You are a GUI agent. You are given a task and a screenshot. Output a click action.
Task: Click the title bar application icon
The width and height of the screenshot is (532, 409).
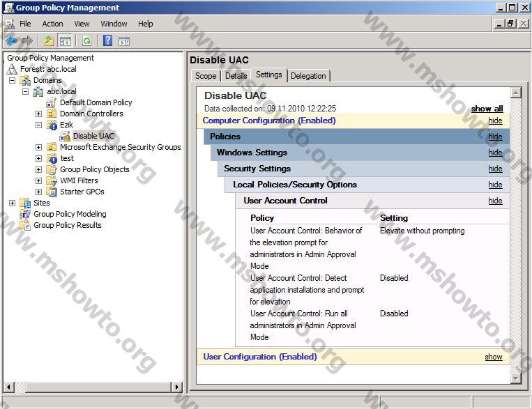click(x=8, y=8)
